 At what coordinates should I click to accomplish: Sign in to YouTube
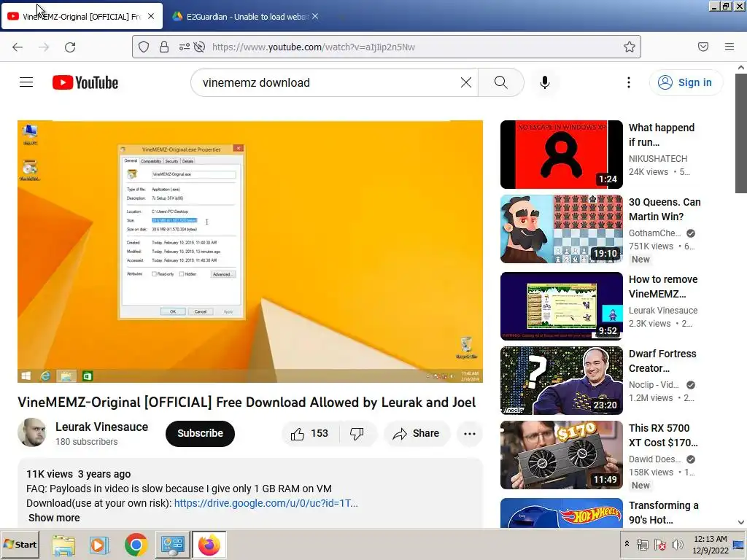(686, 82)
